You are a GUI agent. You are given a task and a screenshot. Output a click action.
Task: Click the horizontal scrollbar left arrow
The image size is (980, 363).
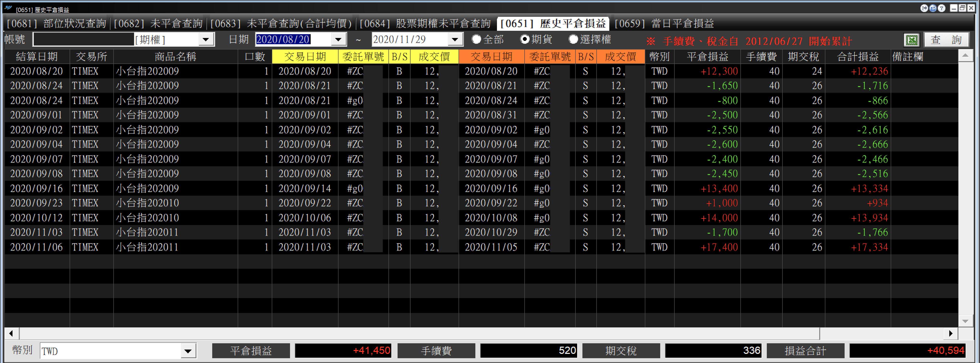point(12,333)
